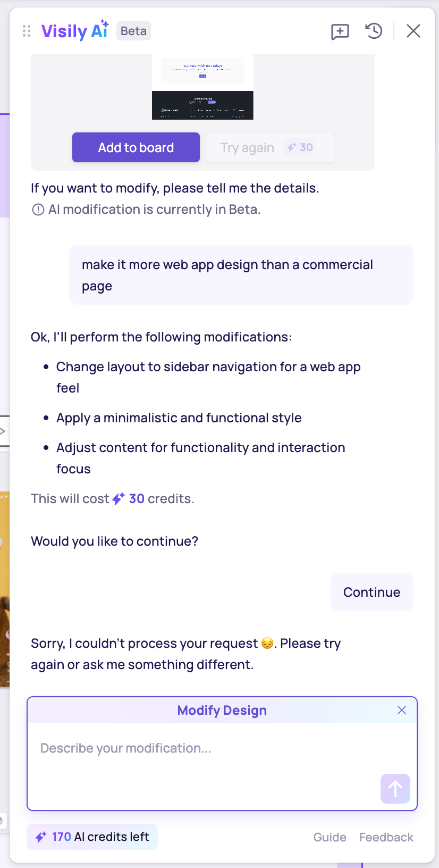This screenshot has height=868, width=439.
Task: Open the chat history clock icon
Action: (x=374, y=31)
